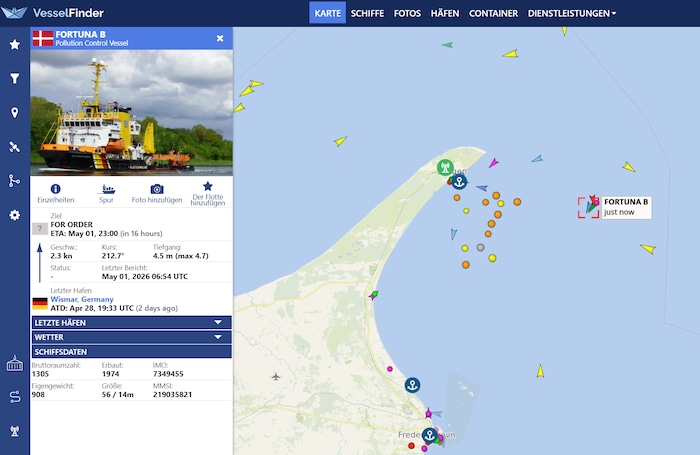Open the filter funnel icon
700x455 pixels.
[15, 79]
